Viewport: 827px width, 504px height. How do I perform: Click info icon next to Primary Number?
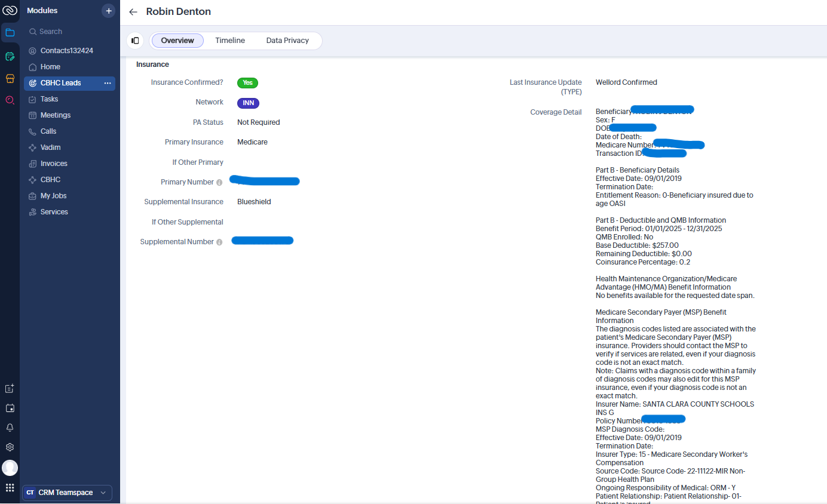219,182
